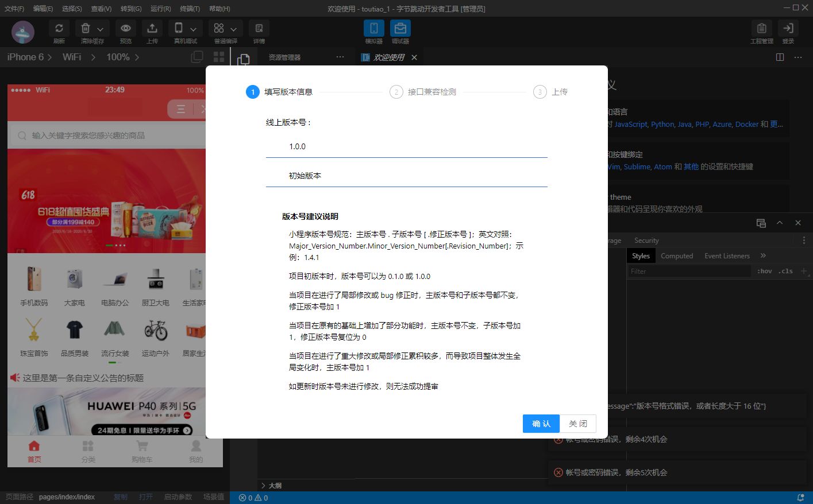813x504 pixels.
Task: Click the version number field showing 1.0.0
Action: coord(406,147)
